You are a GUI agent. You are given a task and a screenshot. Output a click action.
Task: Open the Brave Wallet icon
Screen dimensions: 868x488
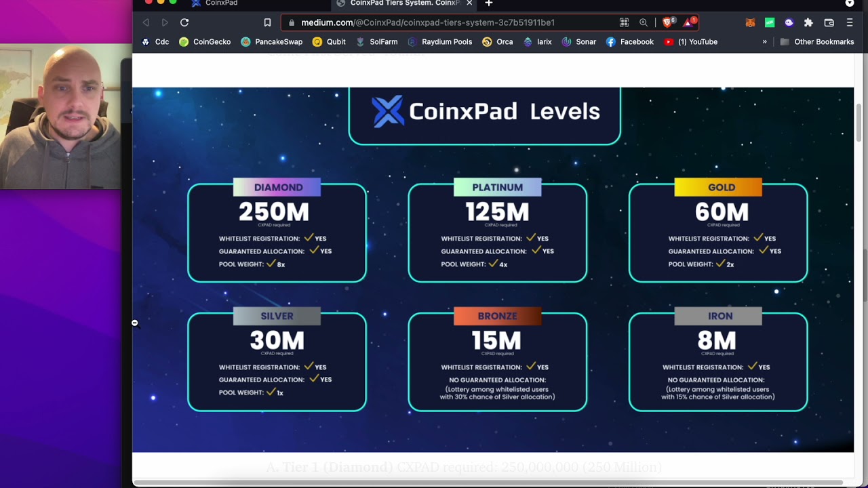(829, 22)
